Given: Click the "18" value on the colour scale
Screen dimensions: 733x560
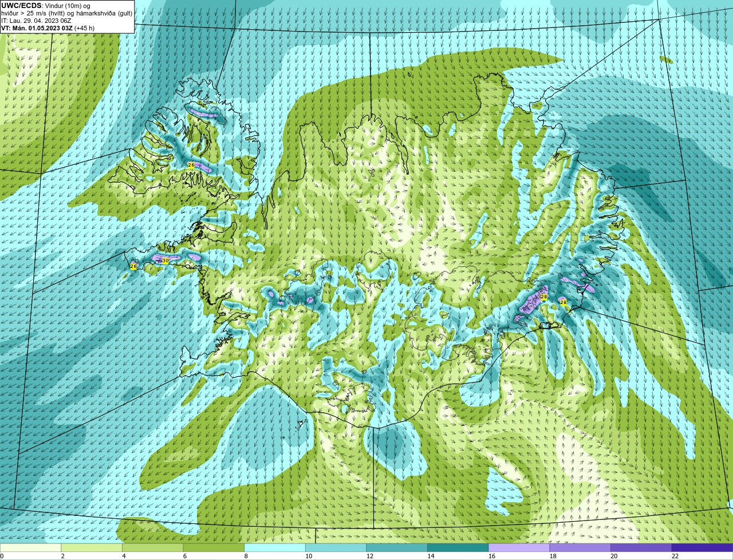Looking at the screenshot, I should 553,556.
